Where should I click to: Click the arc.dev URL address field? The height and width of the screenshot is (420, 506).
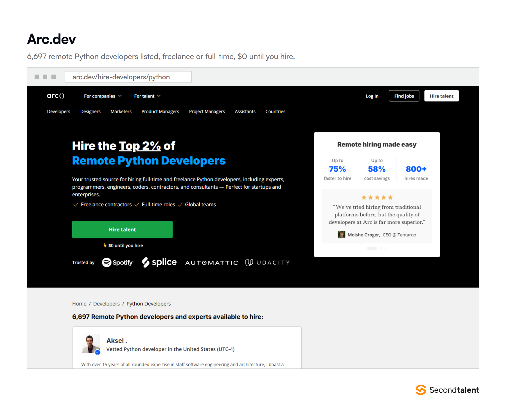[x=128, y=77]
